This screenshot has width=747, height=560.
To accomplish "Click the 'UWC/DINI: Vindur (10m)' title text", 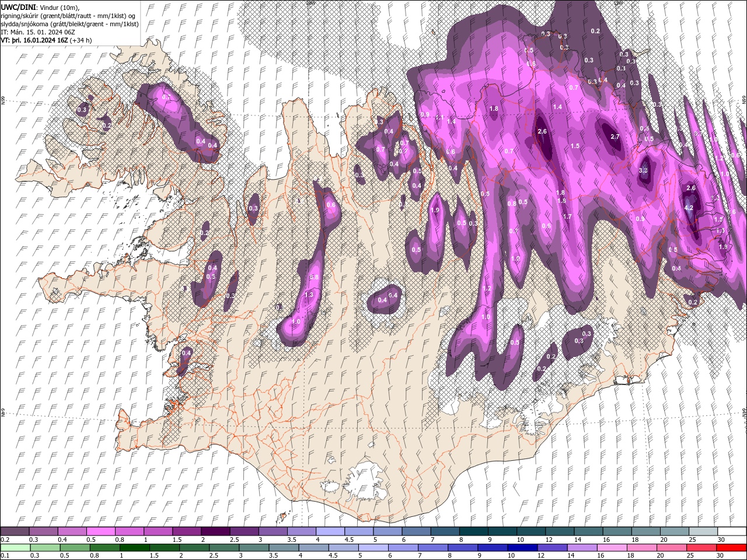I will [39, 6].
